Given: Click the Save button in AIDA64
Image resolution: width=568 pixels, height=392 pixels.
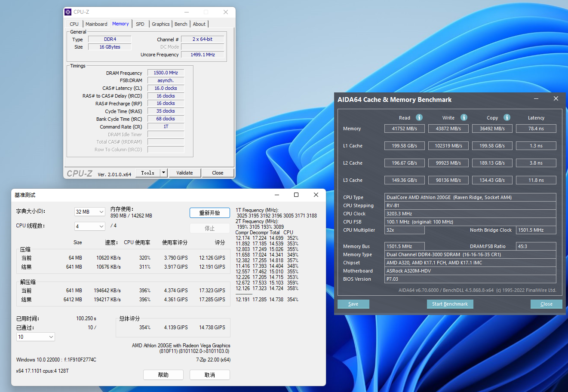Looking at the screenshot, I should tap(353, 304).
